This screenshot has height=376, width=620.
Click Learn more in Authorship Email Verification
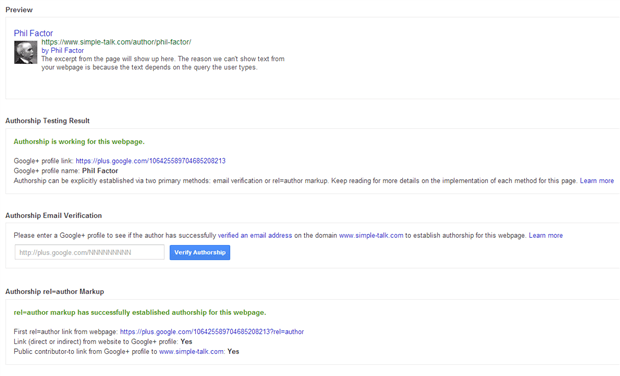[x=546, y=235]
